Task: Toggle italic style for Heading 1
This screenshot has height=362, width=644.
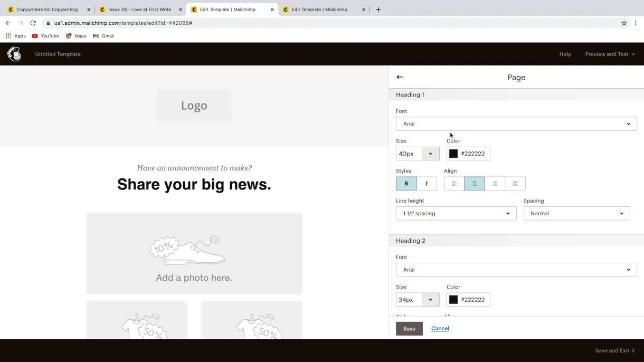Action: [x=427, y=184]
